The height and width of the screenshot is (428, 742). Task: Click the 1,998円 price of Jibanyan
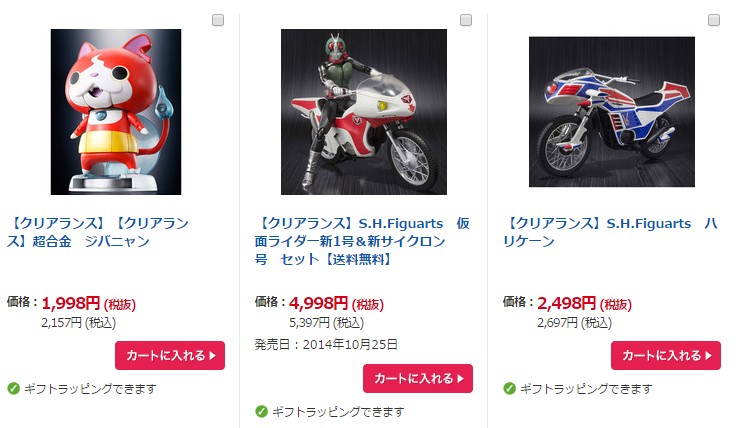tap(71, 303)
